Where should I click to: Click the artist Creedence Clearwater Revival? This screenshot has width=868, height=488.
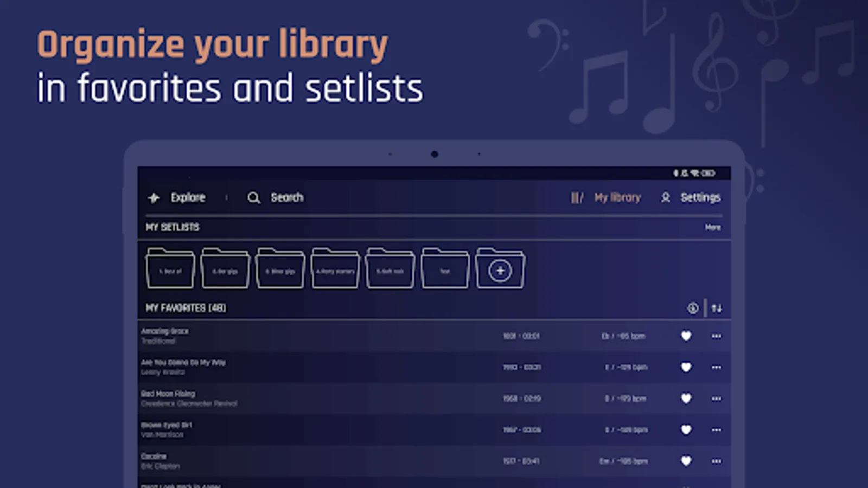click(189, 404)
